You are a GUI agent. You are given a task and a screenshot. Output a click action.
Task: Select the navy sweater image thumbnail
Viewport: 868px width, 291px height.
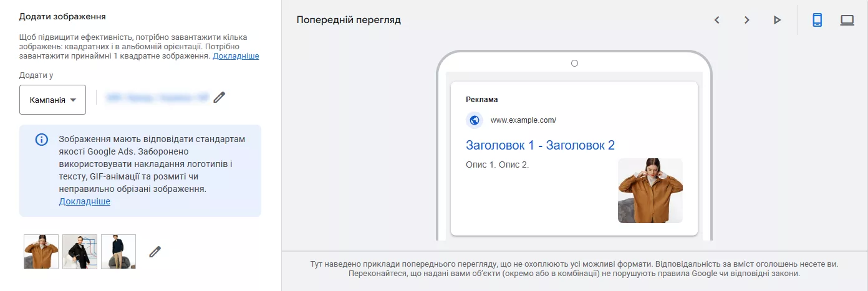118,252
